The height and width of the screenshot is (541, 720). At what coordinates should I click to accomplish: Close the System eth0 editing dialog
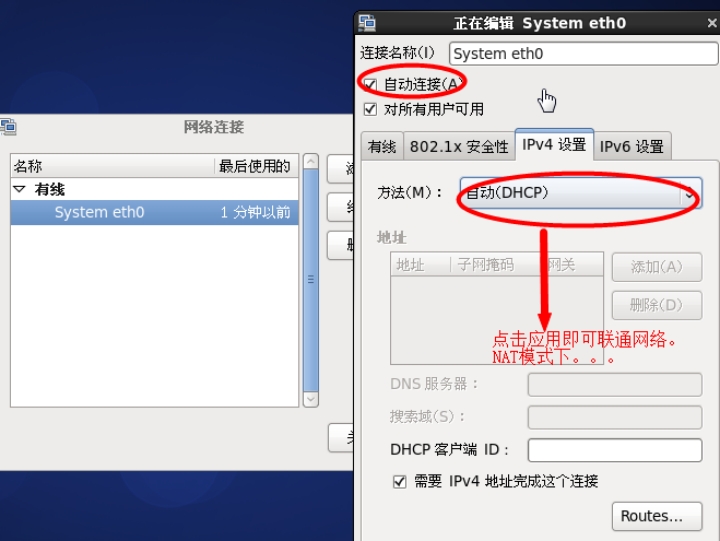pyautogui.click(x=712, y=23)
